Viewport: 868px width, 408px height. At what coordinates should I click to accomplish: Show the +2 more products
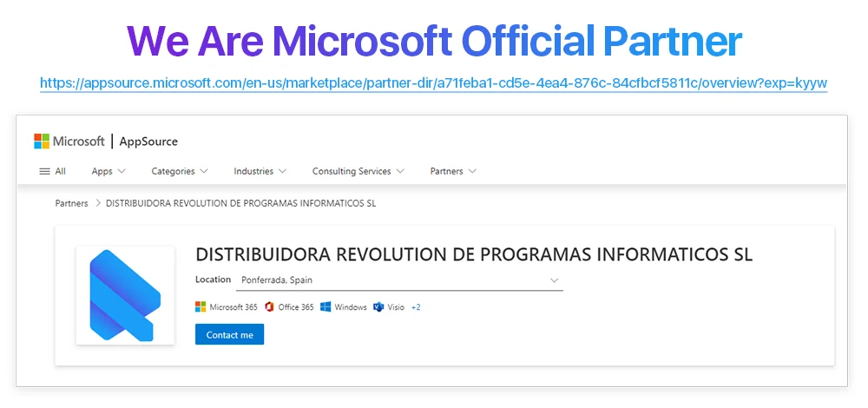[x=416, y=307]
